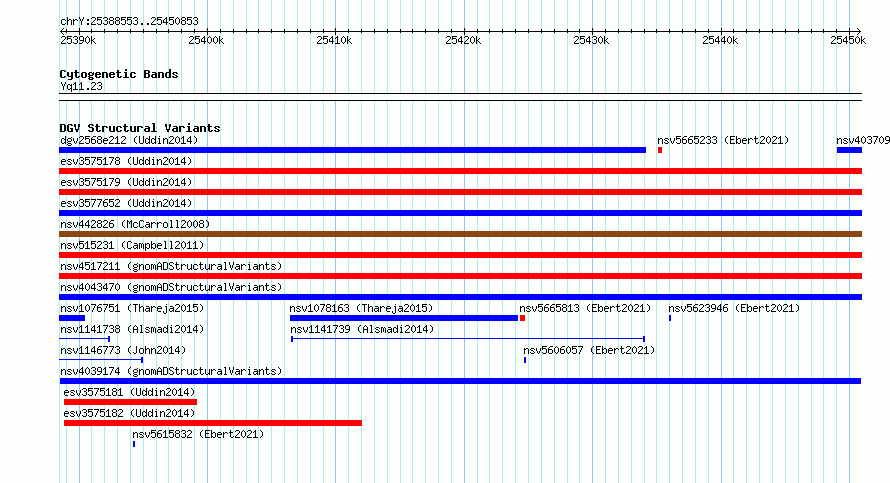Click the nsv5665813 (Ebert2021) label text
890x483 pixels.
585,308
